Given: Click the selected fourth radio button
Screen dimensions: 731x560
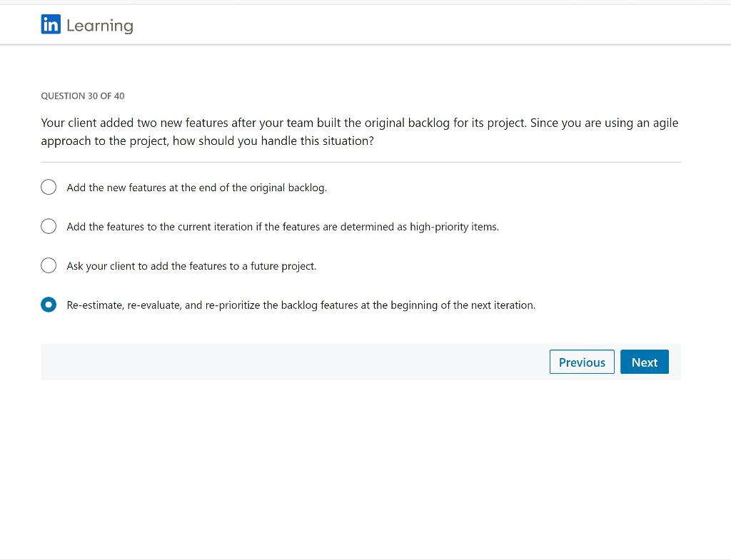Looking at the screenshot, I should point(49,305).
